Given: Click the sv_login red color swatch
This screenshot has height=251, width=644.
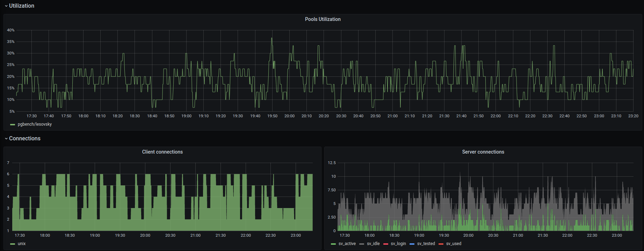Looking at the screenshot, I should 386,244.
